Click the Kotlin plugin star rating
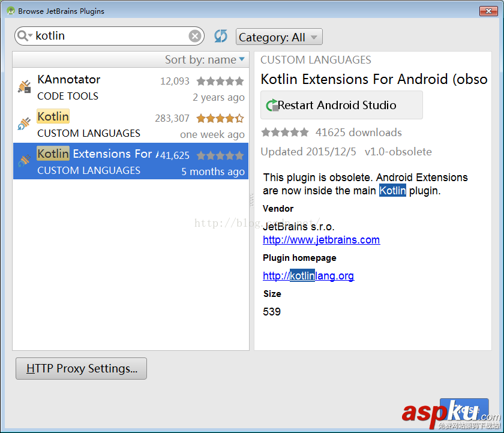 [220, 119]
